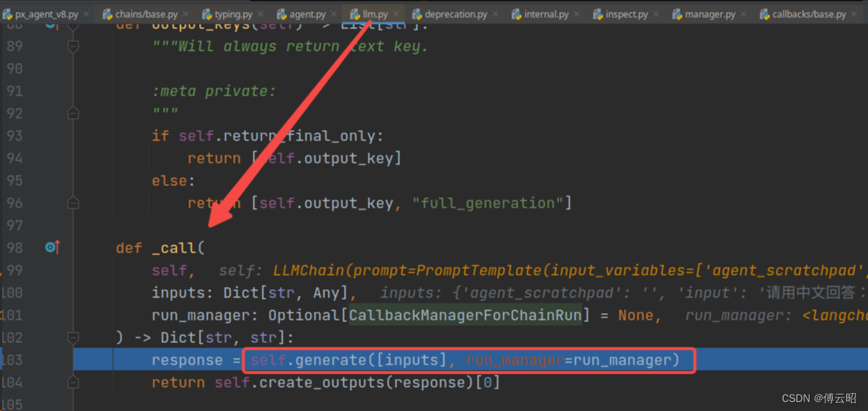Click the Dict[str, str] return annotation
The height and width of the screenshot is (411, 868).
223,338
